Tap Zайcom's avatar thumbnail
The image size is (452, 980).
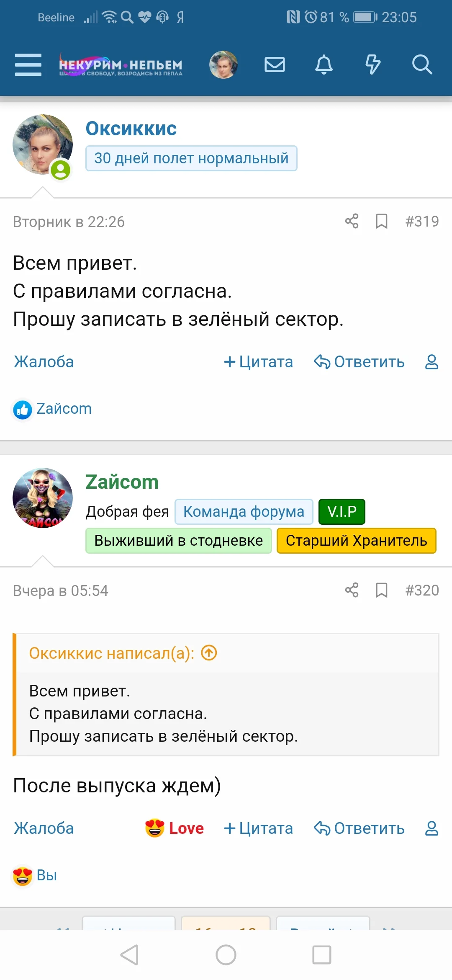pos(42,498)
